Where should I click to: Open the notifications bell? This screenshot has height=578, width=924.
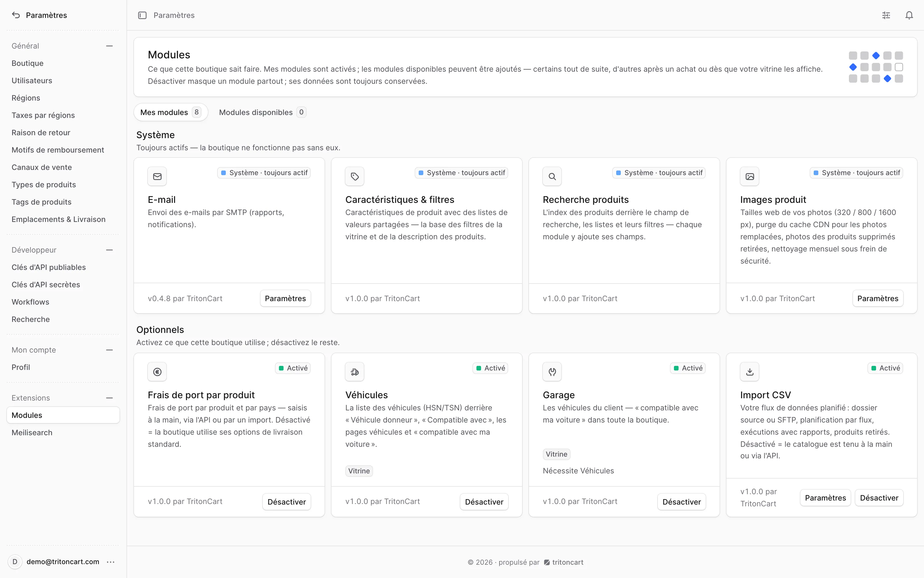pyautogui.click(x=909, y=15)
